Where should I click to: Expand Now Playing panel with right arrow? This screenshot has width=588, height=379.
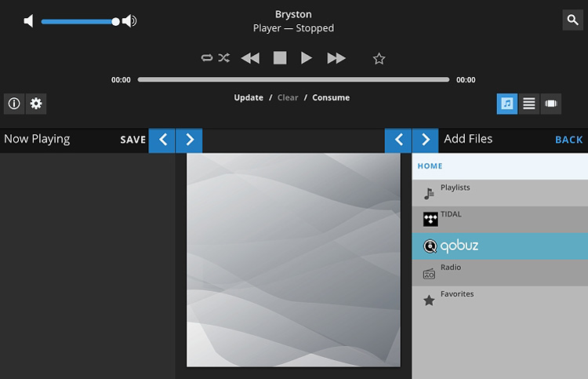point(189,140)
